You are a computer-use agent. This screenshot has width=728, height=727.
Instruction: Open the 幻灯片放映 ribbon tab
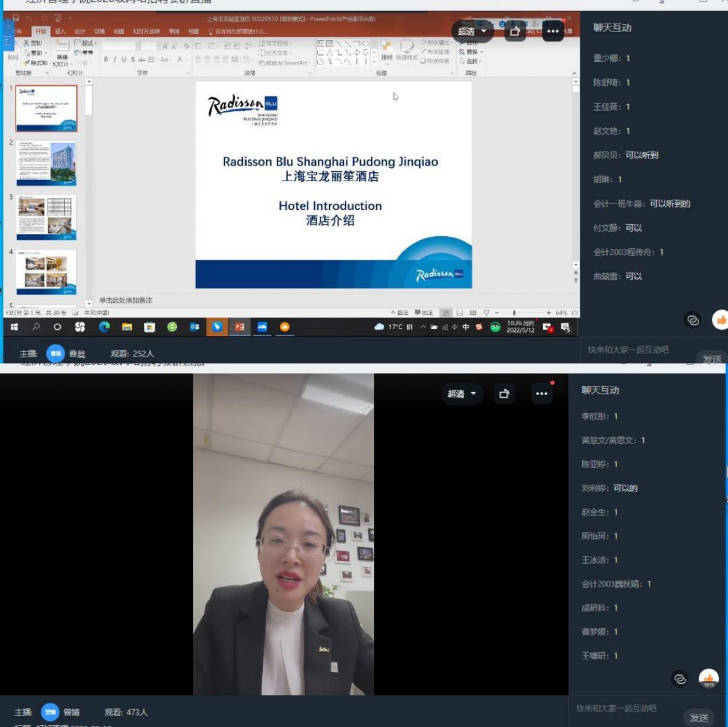146,32
